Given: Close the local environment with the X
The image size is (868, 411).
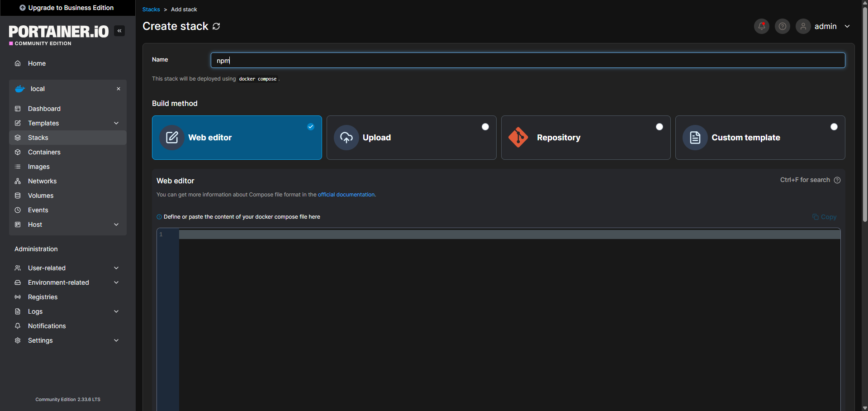Looking at the screenshot, I should [x=119, y=89].
